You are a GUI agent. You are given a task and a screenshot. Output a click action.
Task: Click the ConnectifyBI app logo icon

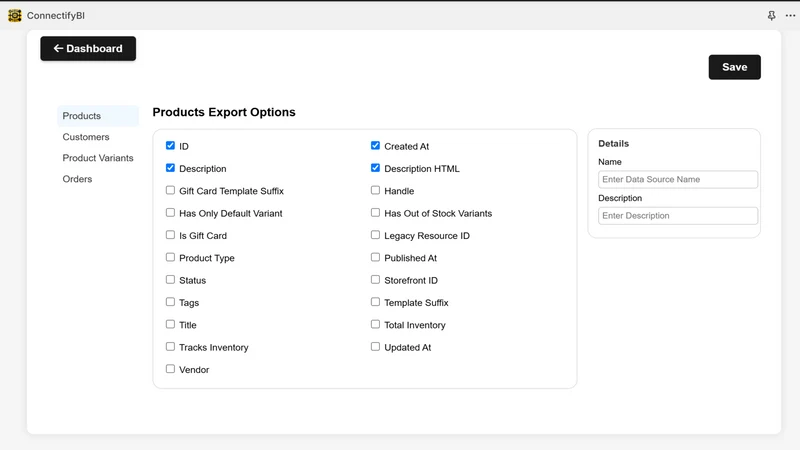15,16
